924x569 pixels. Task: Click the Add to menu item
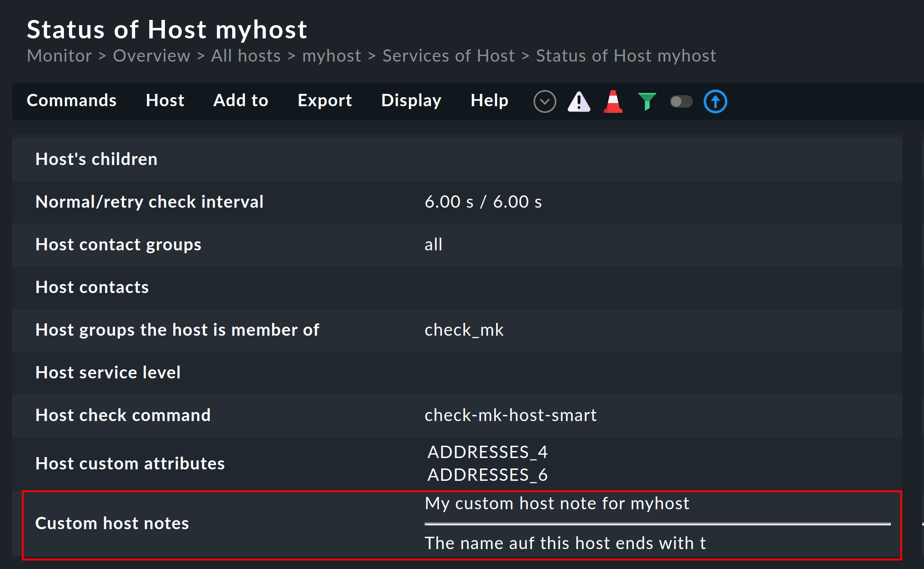[x=240, y=101]
